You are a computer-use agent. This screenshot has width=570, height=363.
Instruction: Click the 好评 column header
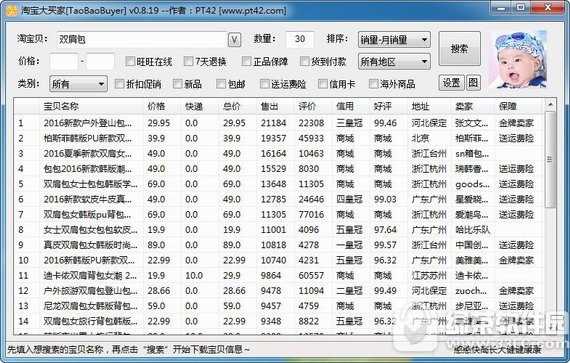389,106
